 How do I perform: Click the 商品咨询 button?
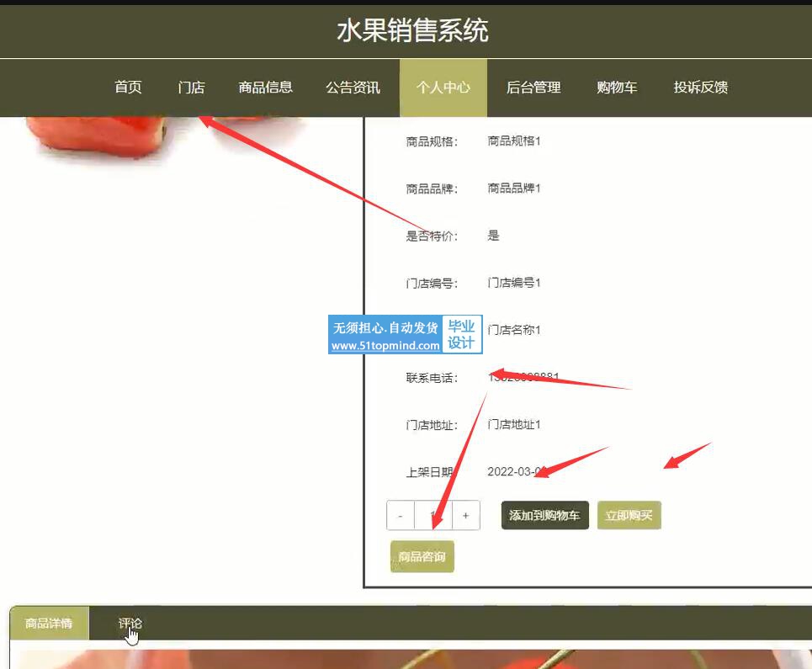click(x=422, y=556)
